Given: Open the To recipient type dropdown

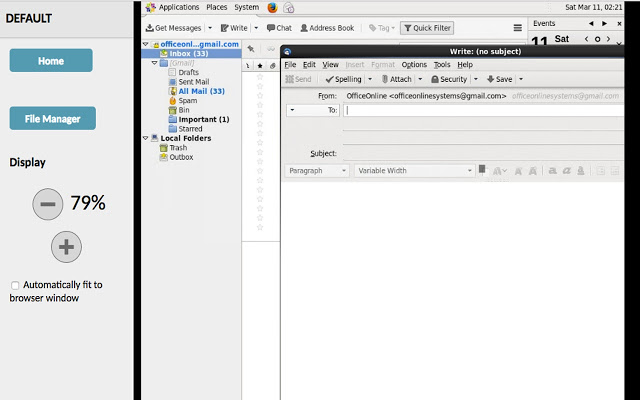Looking at the screenshot, I should [x=313, y=110].
